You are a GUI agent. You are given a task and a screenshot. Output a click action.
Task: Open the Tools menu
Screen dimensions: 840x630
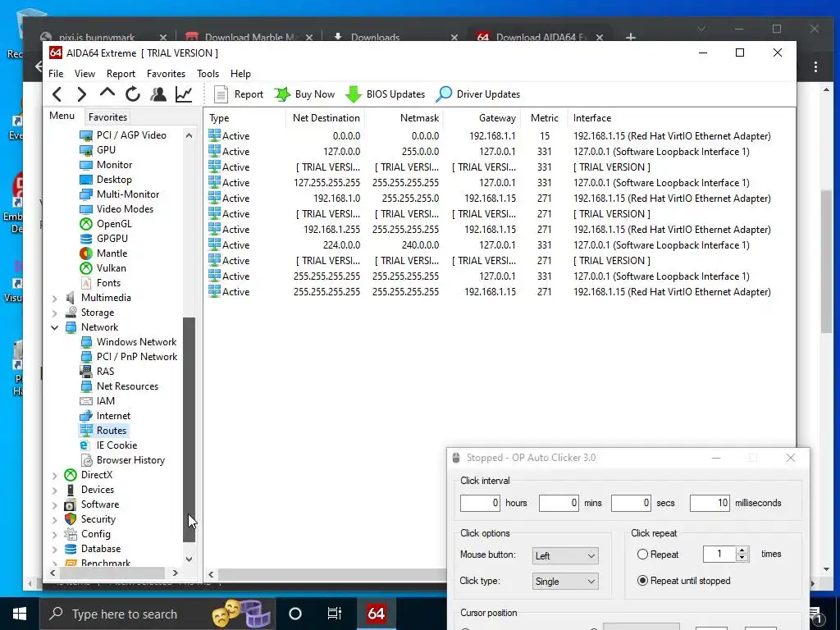tap(208, 73)
